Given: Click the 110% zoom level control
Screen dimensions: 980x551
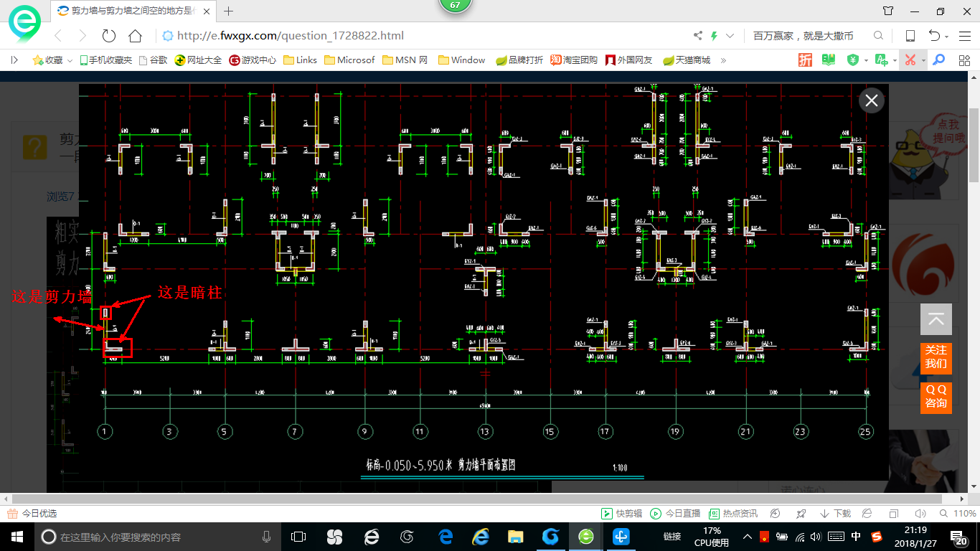Looking at the screenshot, I should click(x=958, y=514).
